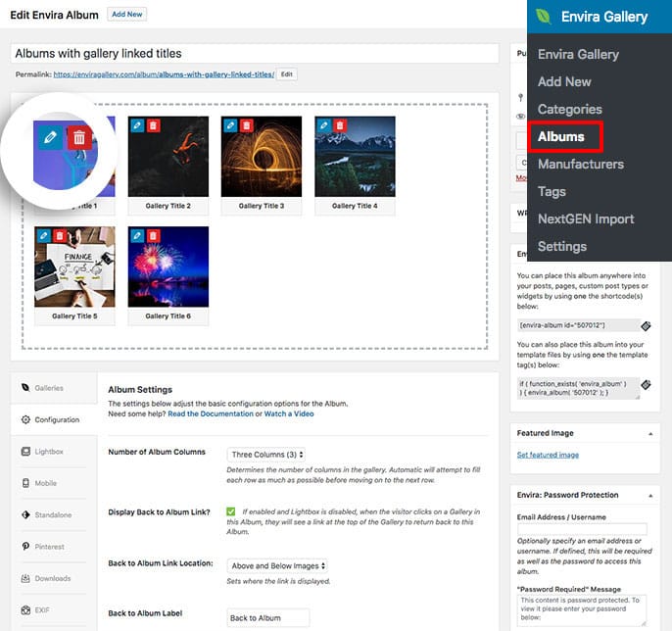Click the Back to Album Label text field
The width and height of the screenshot is (672, 631).
pos(267,617)
